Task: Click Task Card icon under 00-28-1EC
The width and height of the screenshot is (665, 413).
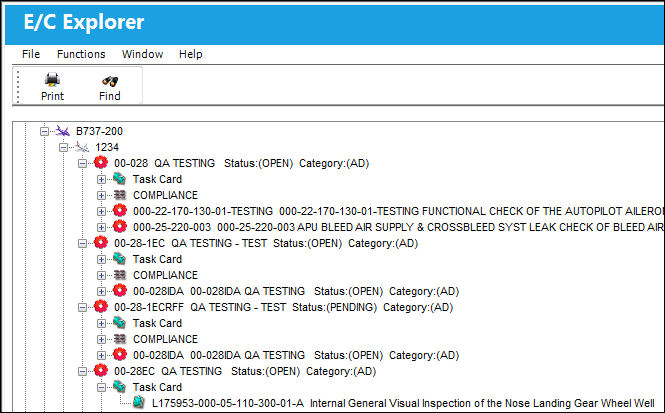Action: coord(119,258)
